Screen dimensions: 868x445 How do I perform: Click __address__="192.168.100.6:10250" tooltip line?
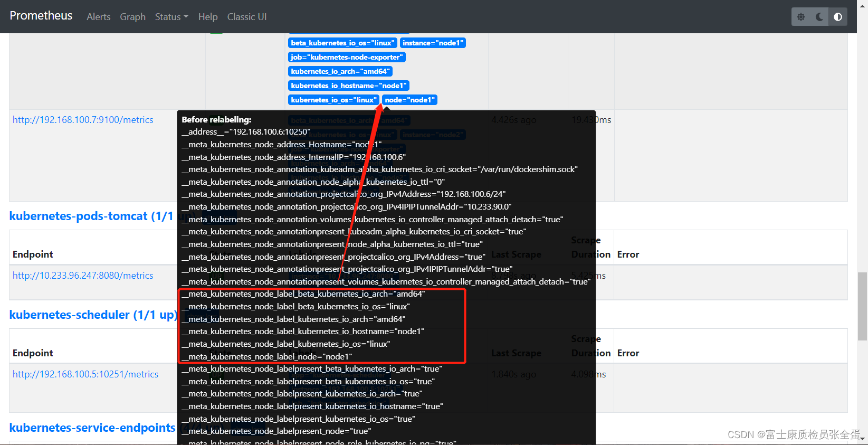246,132
